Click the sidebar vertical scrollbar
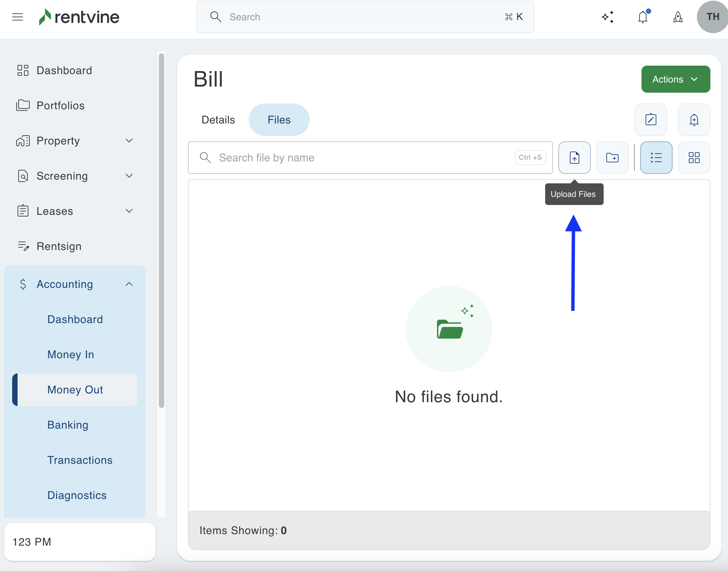This screenshot has width=728, height=571. pyautogui.click(x=162, y=230)
